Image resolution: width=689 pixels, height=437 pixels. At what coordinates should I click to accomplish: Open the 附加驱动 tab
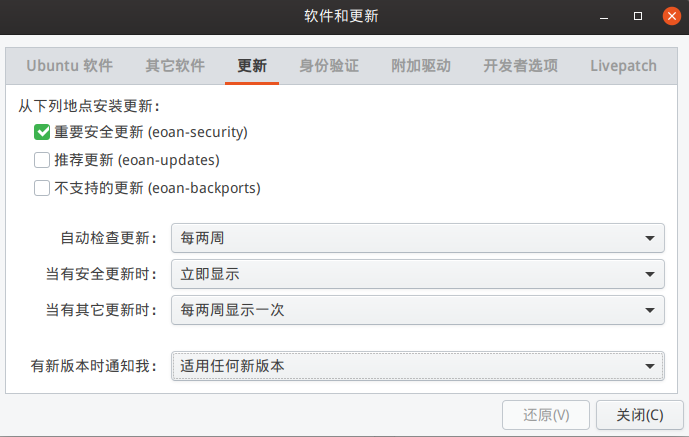pyautogui.click(x=421, y=66)
